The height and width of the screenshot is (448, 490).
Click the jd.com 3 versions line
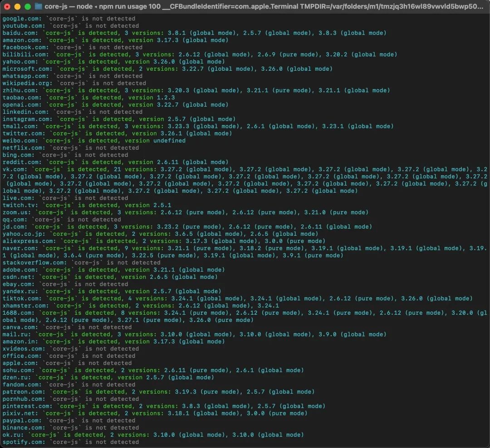[x=187, y=227]
